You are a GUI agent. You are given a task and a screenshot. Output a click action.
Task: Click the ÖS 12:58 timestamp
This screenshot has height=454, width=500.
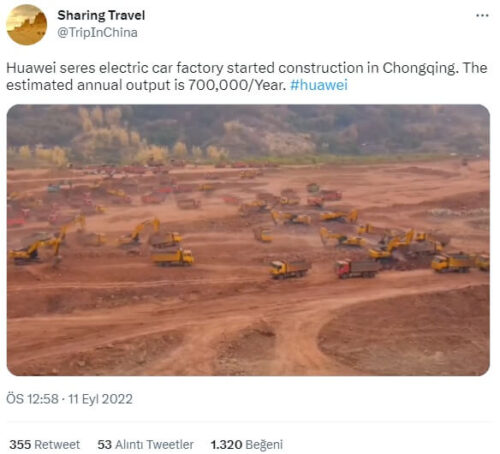pyautogui.click(x=32, y=399)
